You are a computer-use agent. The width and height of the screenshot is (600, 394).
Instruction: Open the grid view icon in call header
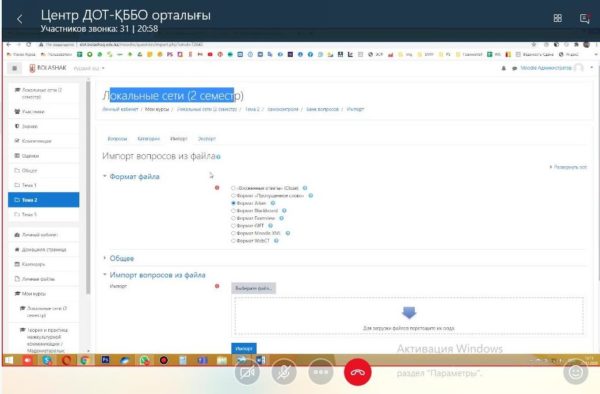click(x=558, y=18)
